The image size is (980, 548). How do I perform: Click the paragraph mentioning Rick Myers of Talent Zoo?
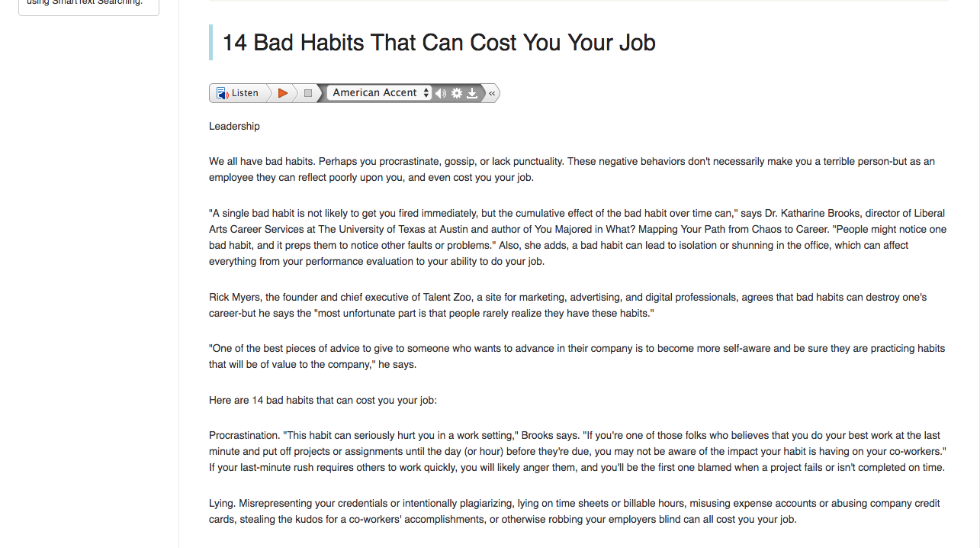[x=568, y=305]
